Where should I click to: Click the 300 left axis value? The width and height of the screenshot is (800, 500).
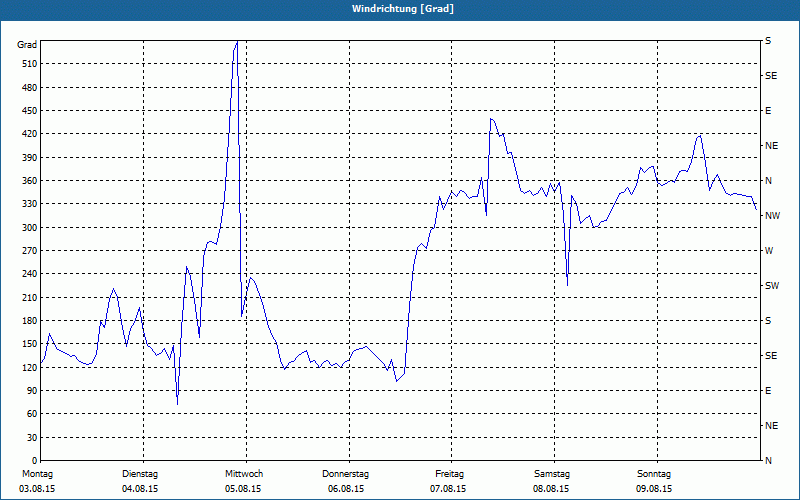pos(31,228)
